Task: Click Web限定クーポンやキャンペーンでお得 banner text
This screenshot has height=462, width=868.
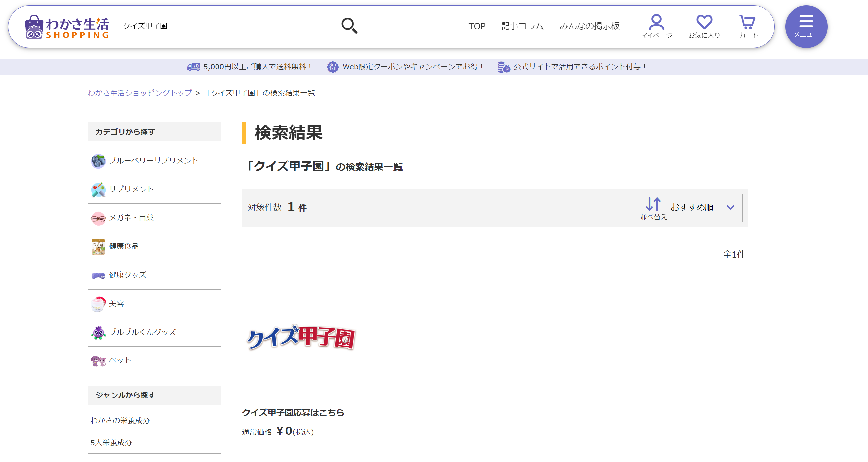Action: (413, 67)
